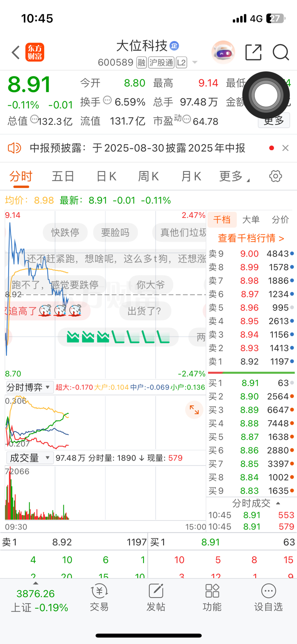Screen dimensions: 297x644
Task: Tap the battery indicator in status bar
Action: [x=276, y=18]
